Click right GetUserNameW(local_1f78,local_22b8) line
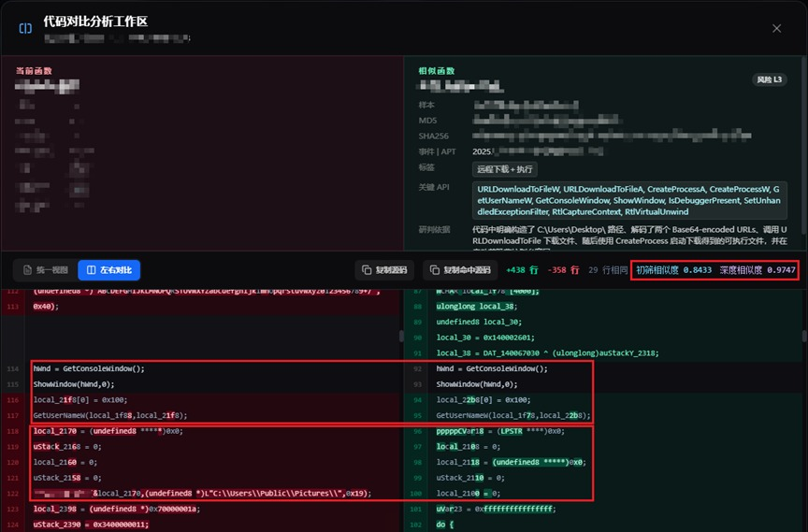The height and width of the screenshot is (532, 808). (x=513, y=416)
